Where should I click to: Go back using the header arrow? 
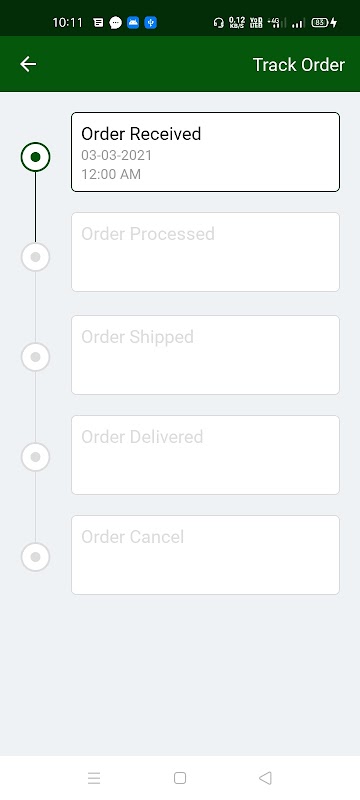click(x=28, y=64)
